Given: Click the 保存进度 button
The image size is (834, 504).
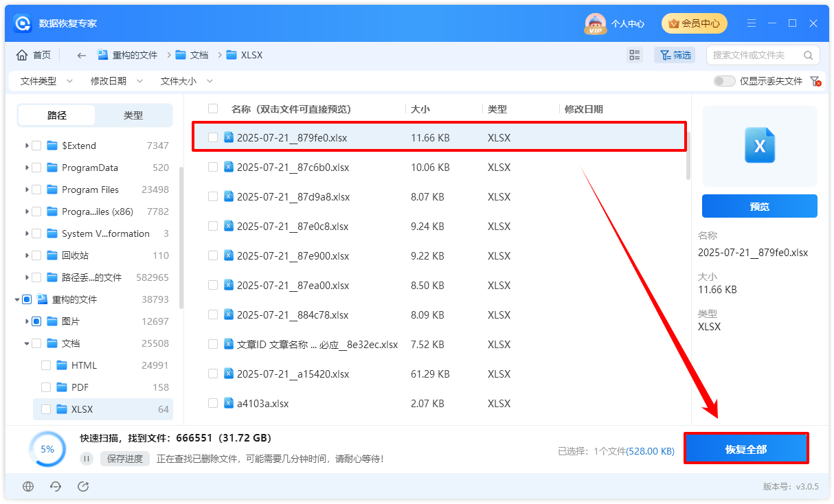Looking at the screenshot, I should pyautogui.click(x=125, y=459).
